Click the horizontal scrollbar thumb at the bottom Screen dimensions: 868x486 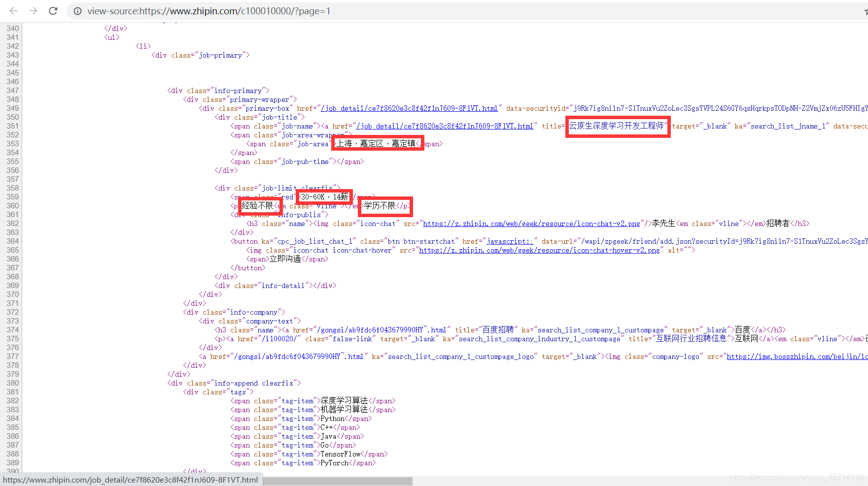click(338, 481)
